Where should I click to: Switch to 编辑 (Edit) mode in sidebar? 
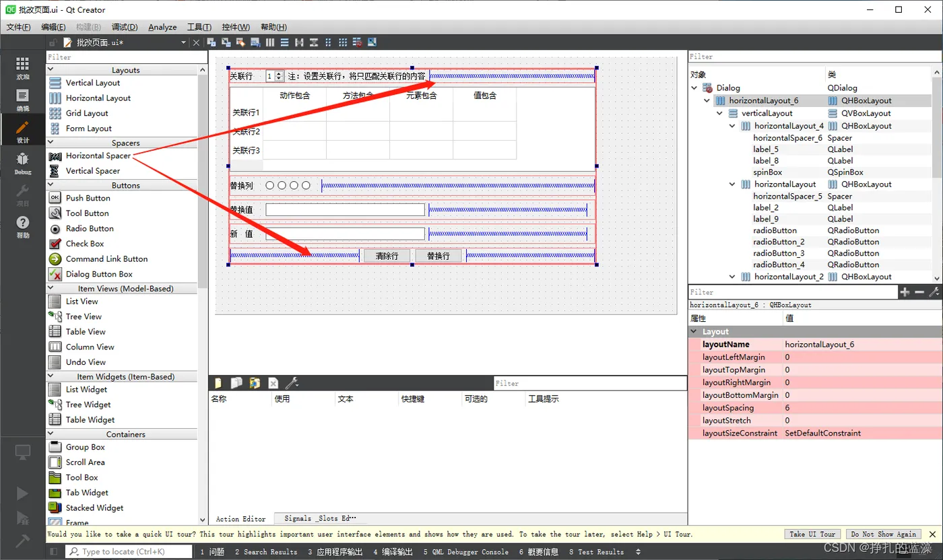[23, 100]
